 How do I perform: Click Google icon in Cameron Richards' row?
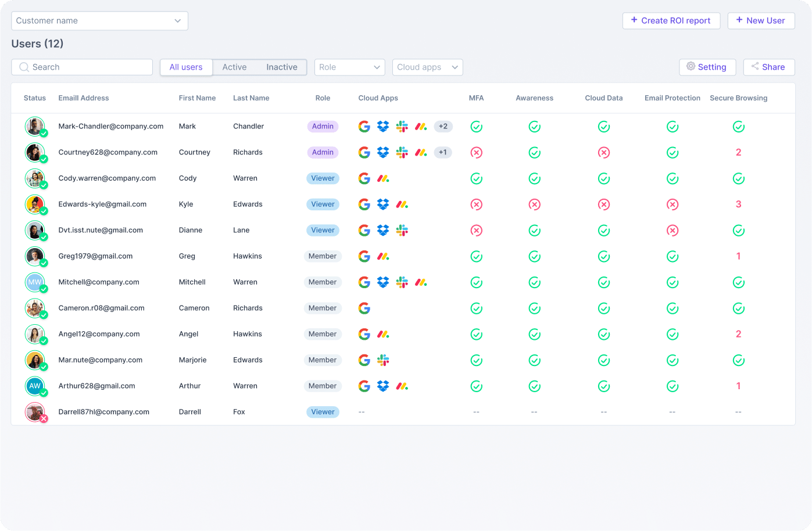pyautogui.click(x=364, y=308)
